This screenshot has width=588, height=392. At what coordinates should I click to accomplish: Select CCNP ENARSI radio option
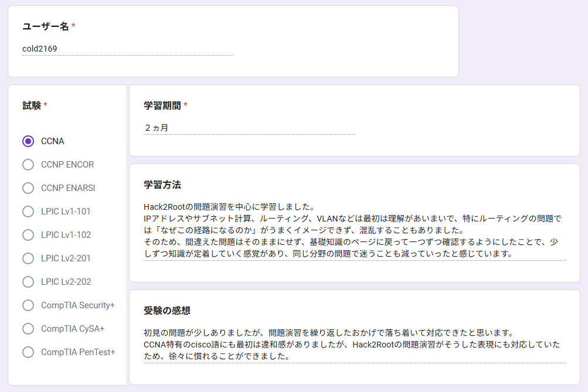(28, 188)
